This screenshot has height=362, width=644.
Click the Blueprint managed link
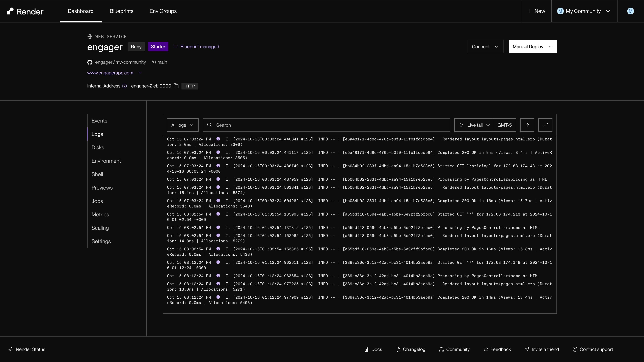[200, 47]
